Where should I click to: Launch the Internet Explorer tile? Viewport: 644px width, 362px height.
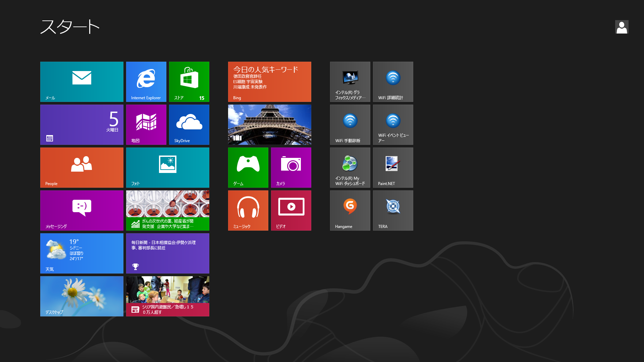point(146,81)
